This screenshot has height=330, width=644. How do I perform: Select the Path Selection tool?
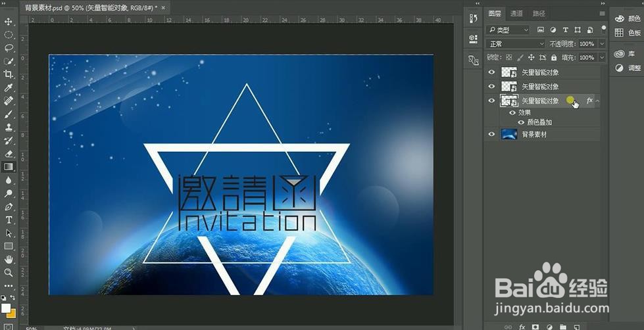coord(8,233)
